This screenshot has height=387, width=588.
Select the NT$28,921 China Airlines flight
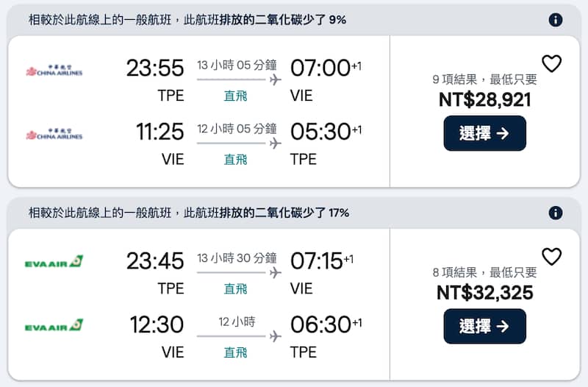click(484, 133)
